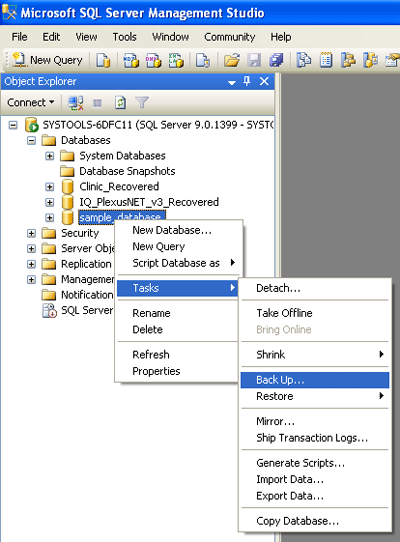Open the Tools menu
Screen dimensions: 400x542
[x=124, y=37]
